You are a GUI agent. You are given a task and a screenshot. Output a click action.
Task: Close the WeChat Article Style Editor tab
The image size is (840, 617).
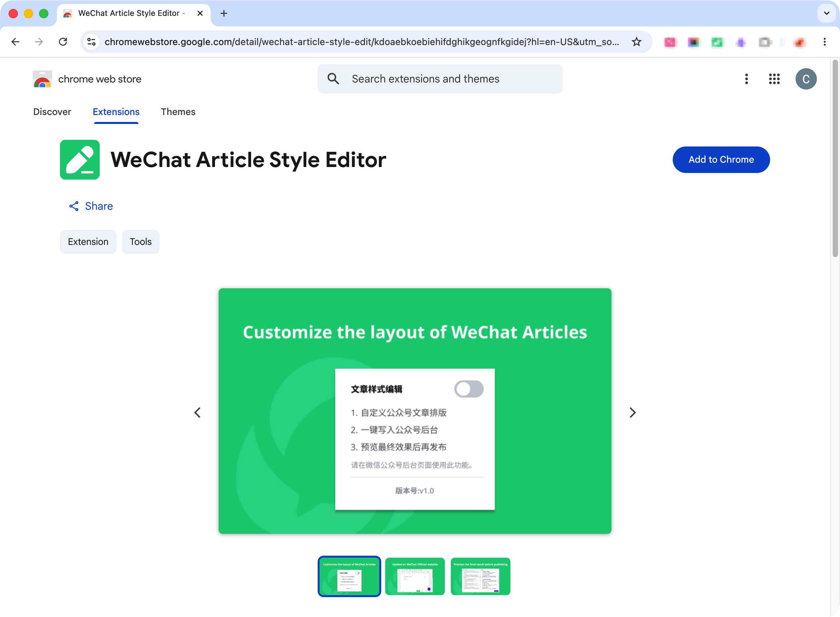point(200,14)
